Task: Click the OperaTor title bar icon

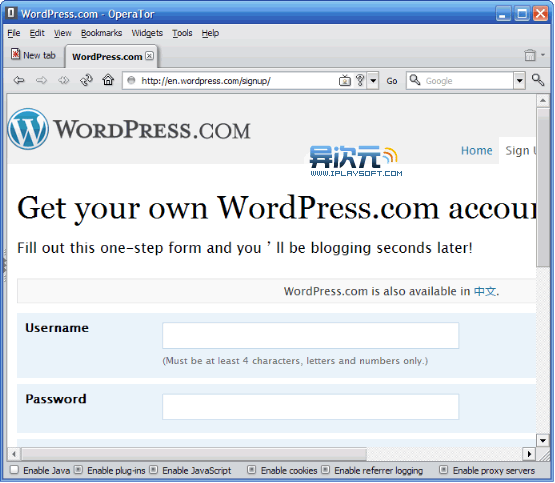Action: pos(11,13)
